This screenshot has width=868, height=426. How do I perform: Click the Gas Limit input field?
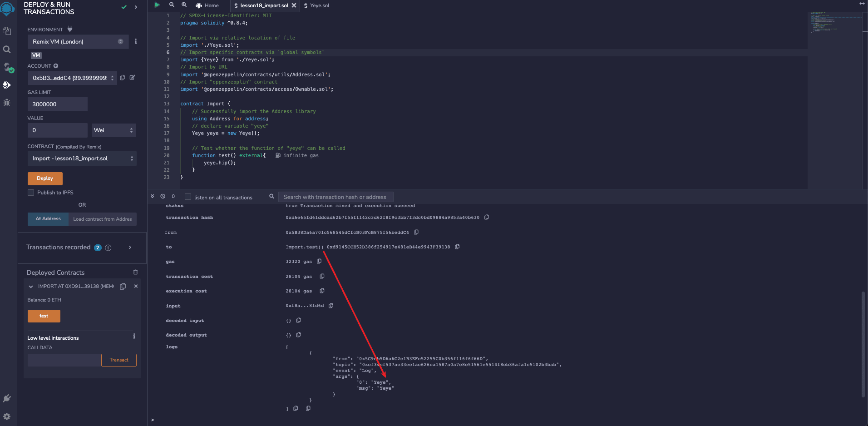tap(57, 104)
